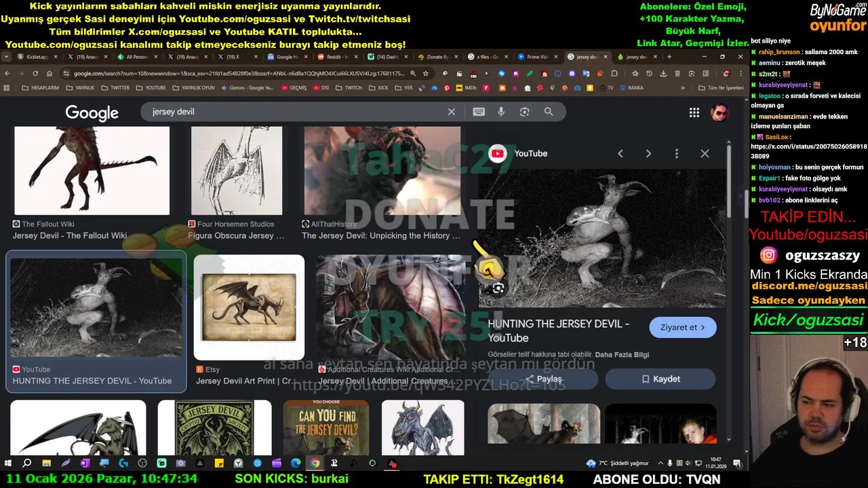
Task: Open three-dot options in image preview
Action: point(676,154)
